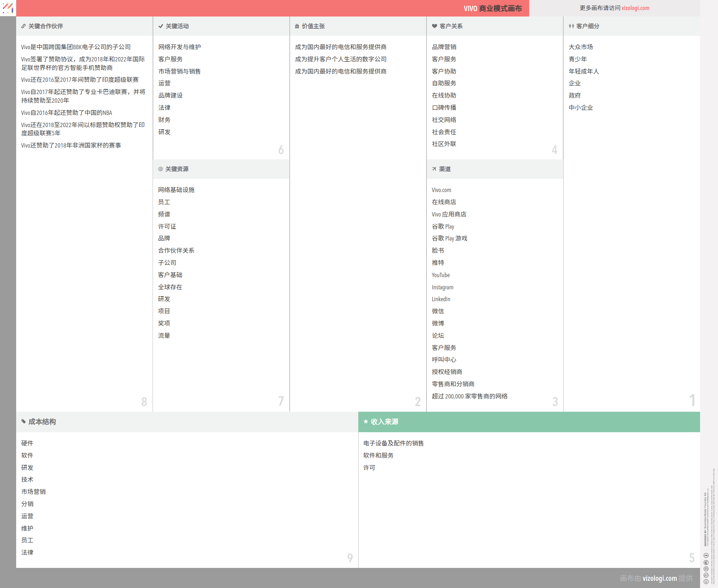Viewport: 718px width, 588px height.
Task: Click the tag icon beside 成本结构
Action: [x=23, y=422]
